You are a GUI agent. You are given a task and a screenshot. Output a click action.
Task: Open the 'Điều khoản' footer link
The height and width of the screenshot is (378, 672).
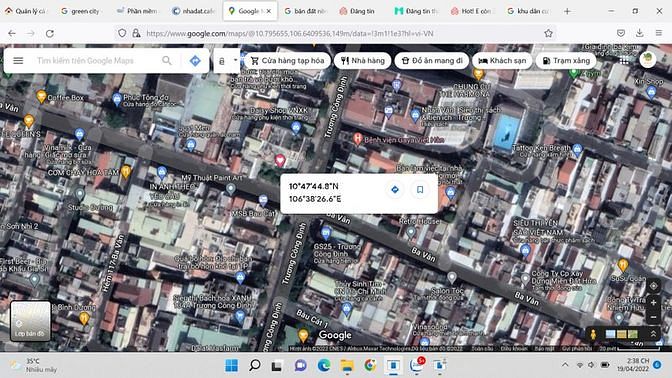pos(514,348)
